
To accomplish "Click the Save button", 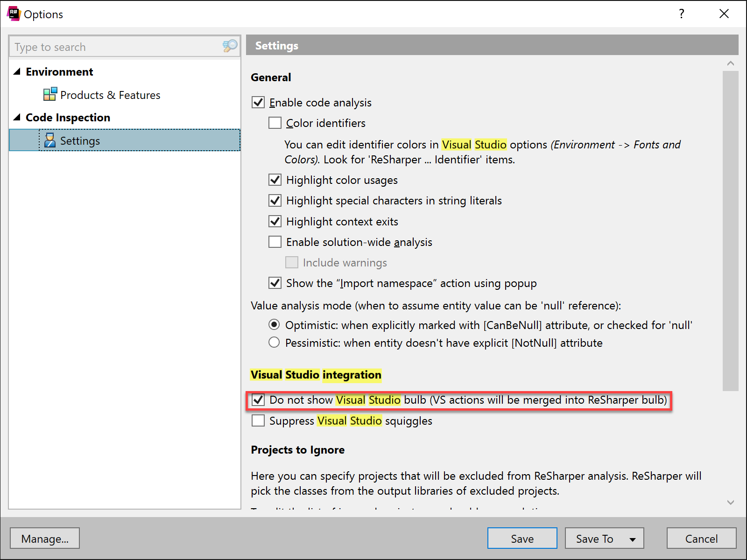I will [522, 538].
